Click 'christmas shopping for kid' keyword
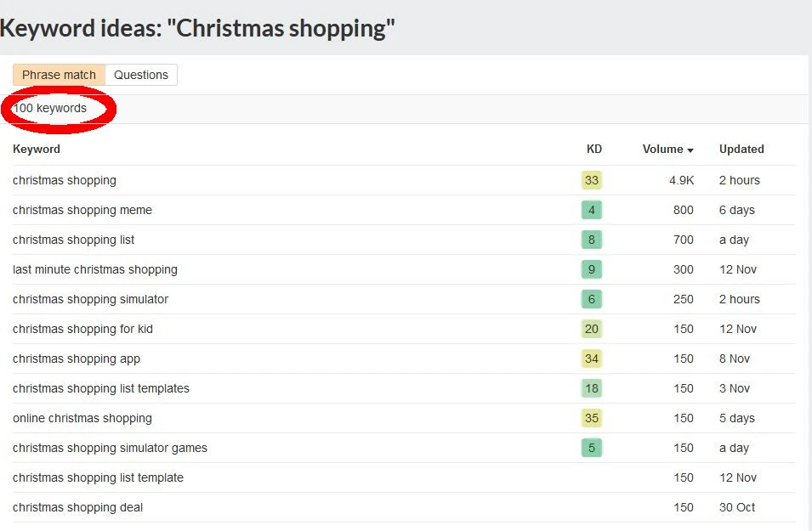The width and height of the screenshot is (812, 531). coord(83,329)
